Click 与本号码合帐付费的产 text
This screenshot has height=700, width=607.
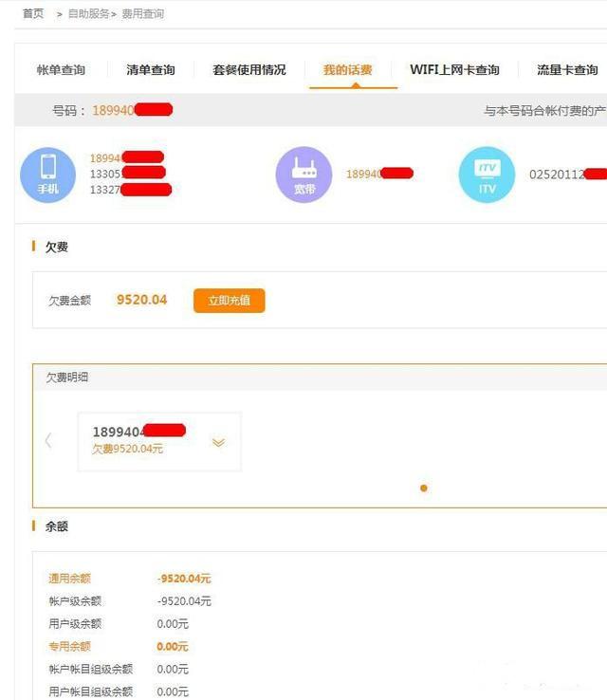point(545,110)
